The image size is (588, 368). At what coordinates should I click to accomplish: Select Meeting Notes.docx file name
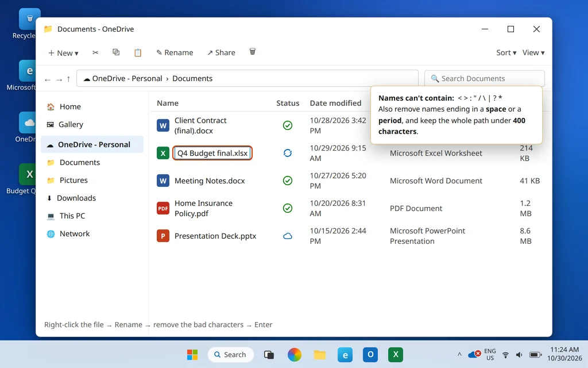coord(210,181)
